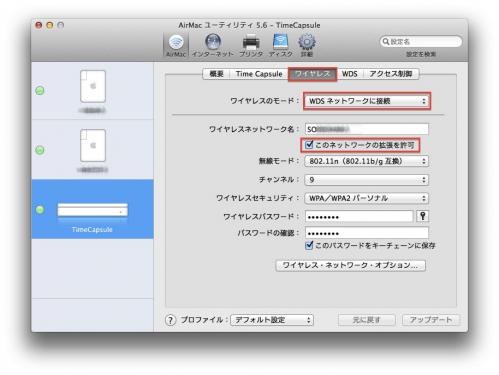Screen dimensions: 499x375
Task: Click the wireless network name field
Action: (367, 129)
